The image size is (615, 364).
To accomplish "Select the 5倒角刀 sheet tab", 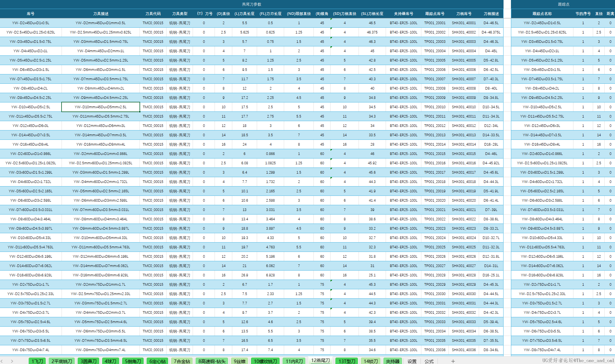I will click(133, 361).
